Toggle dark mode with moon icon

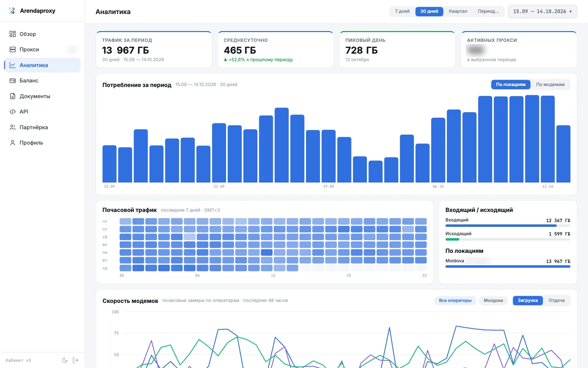click(65, 360)
